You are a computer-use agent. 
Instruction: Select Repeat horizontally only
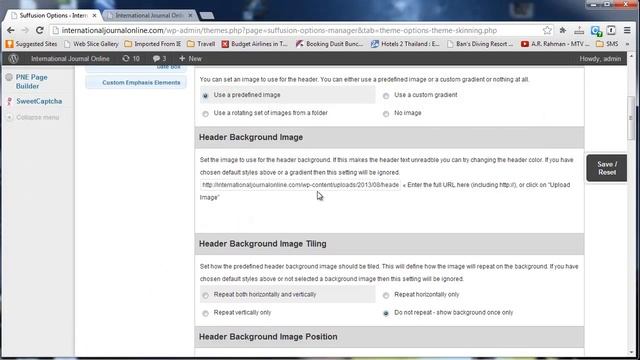386,295
